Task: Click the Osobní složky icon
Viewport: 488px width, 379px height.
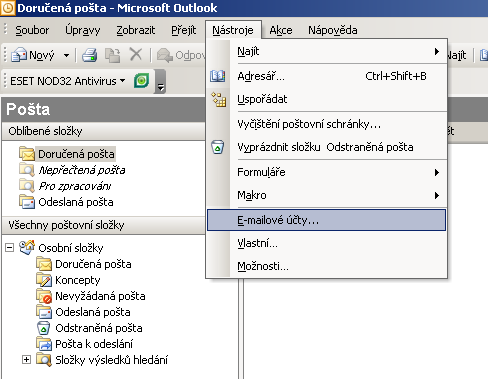Action: coord(27,247)
